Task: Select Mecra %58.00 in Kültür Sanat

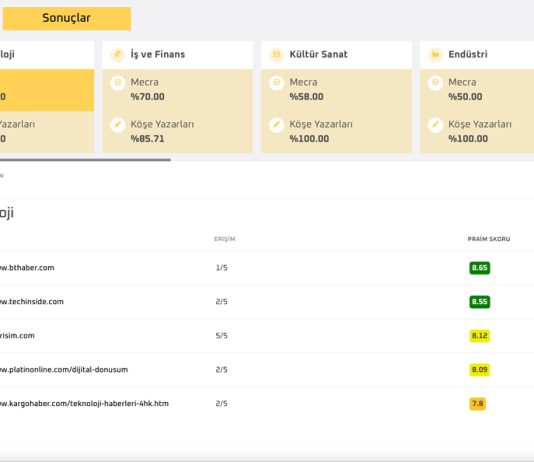Action: click(x=336, y=90)
